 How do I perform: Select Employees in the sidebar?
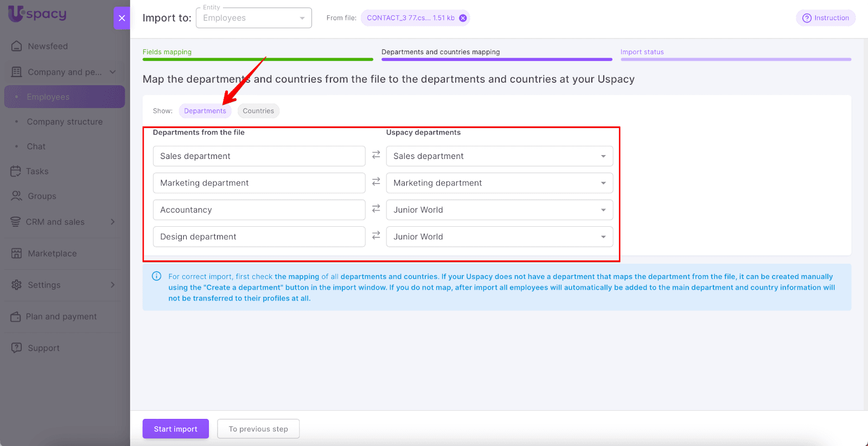click(65, 97)
